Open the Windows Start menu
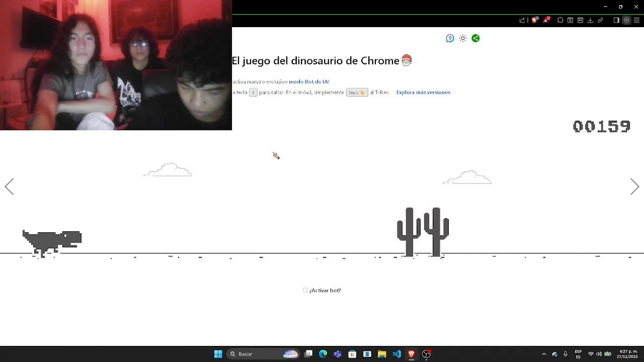Viewport: 644px width, 362px height. pos(218,354)
